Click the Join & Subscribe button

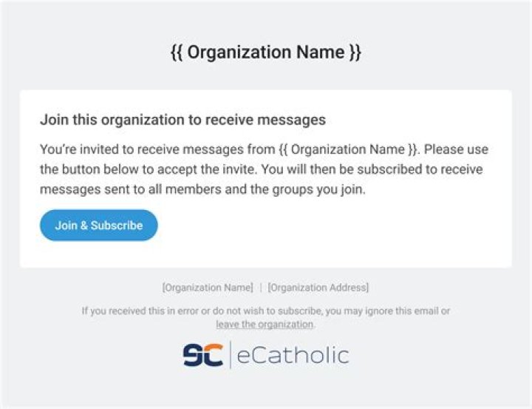pyautogui.click(x=98, y=225)
